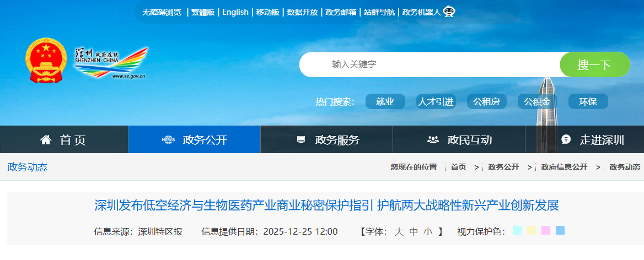The width and height of the screenshot is (644, 260).
Task: Click the government robot mascot icon
Action: point(449,12)
